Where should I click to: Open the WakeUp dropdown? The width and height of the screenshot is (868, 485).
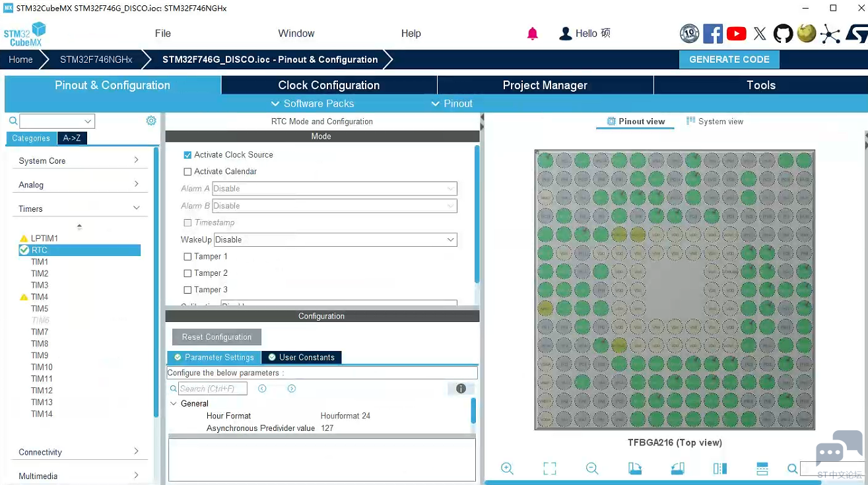tap(335, 240)
